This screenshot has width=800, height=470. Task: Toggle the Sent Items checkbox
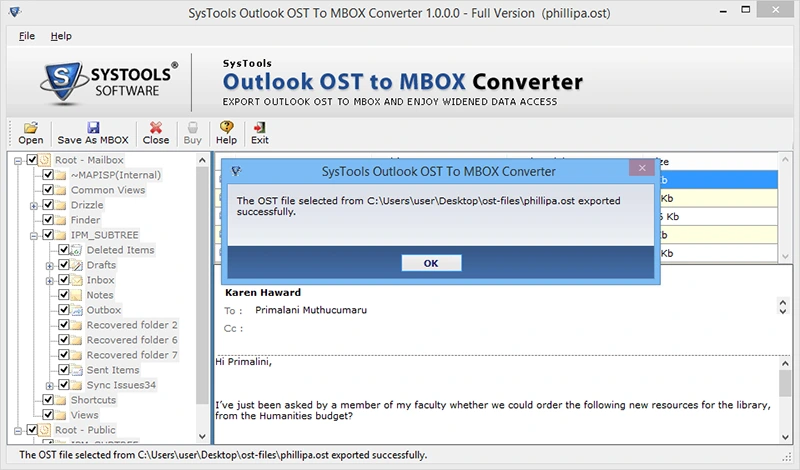(64, 370)
